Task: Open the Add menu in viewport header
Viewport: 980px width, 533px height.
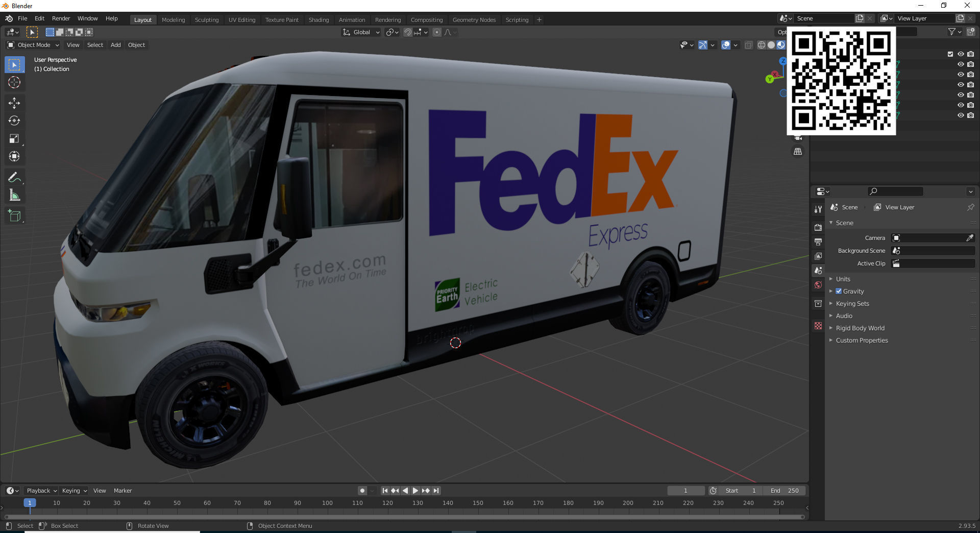Action: click(x=116, y=45)
